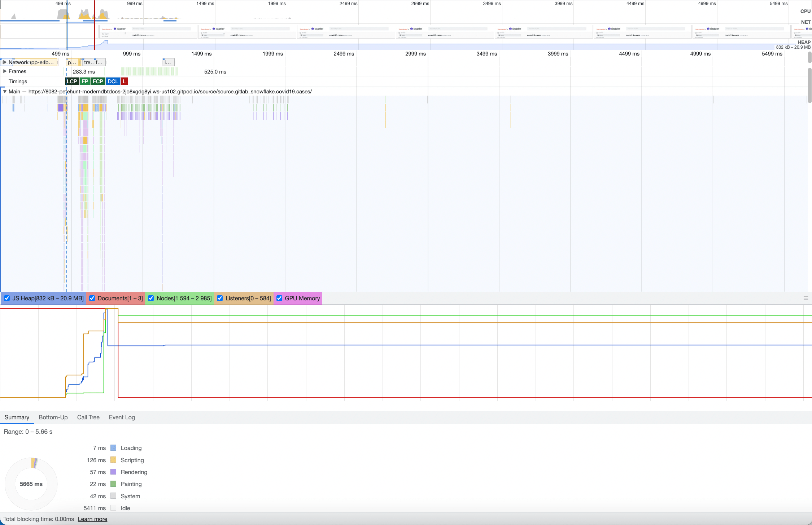
Task: Collapse the Main thread track
Action: point(5,92)
